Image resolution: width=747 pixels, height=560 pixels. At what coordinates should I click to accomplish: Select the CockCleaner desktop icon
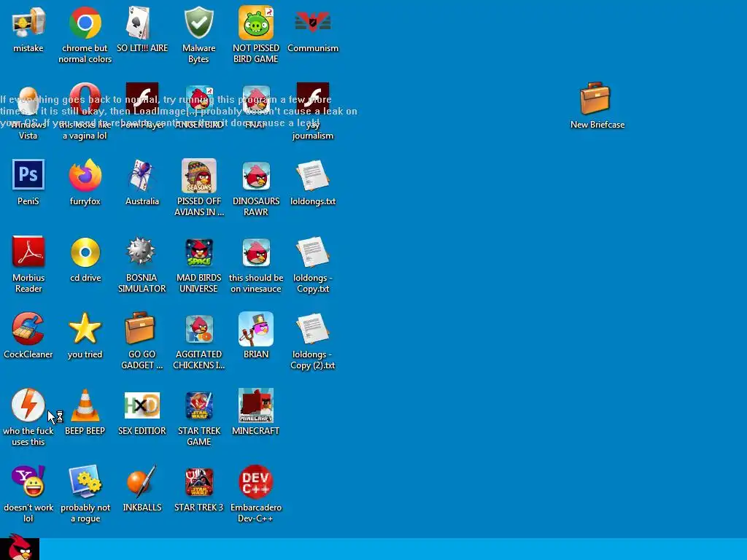tap(28, 329)
